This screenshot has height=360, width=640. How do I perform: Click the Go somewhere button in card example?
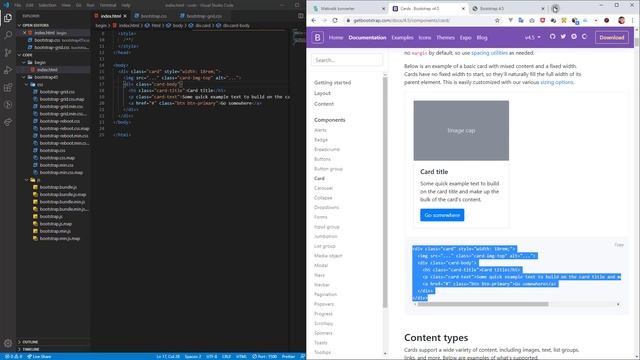[x=442, y=215]
